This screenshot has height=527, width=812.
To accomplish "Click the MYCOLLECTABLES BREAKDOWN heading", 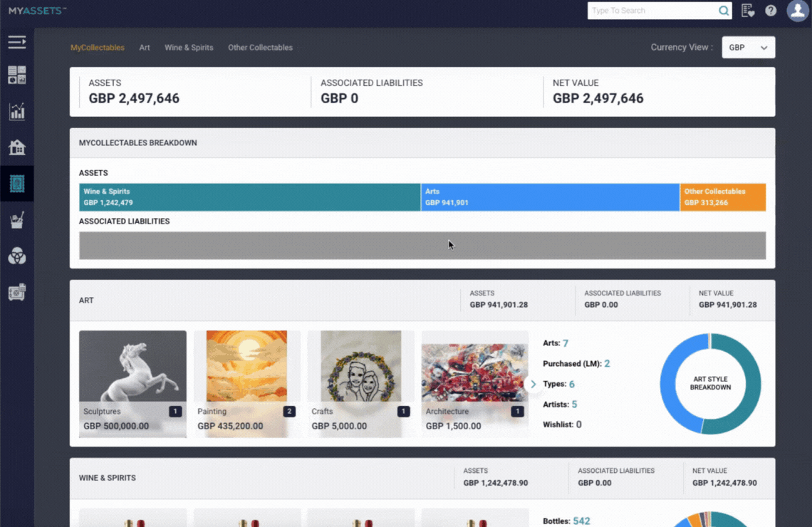I will 137,143.
